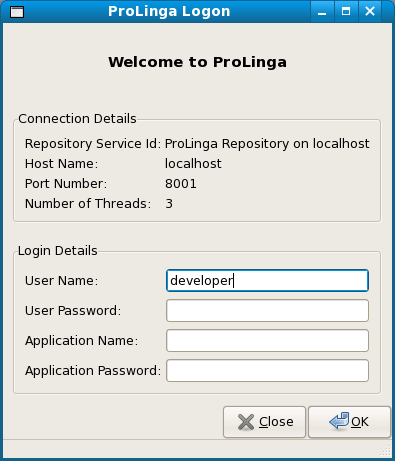Select the Application Name input field
This screenshot has width=395, height=461.
(x=267, y=341)
